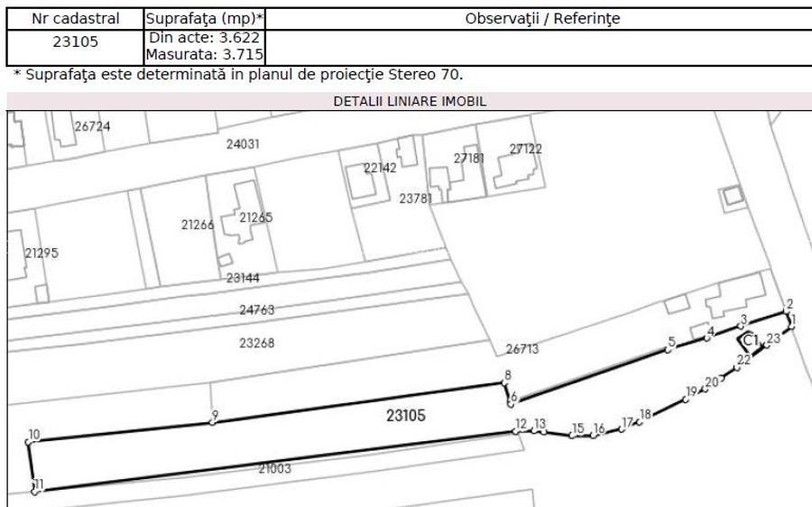Click parcel 24763 label on the map
812x507 pixels.
(x=256, y=310)
